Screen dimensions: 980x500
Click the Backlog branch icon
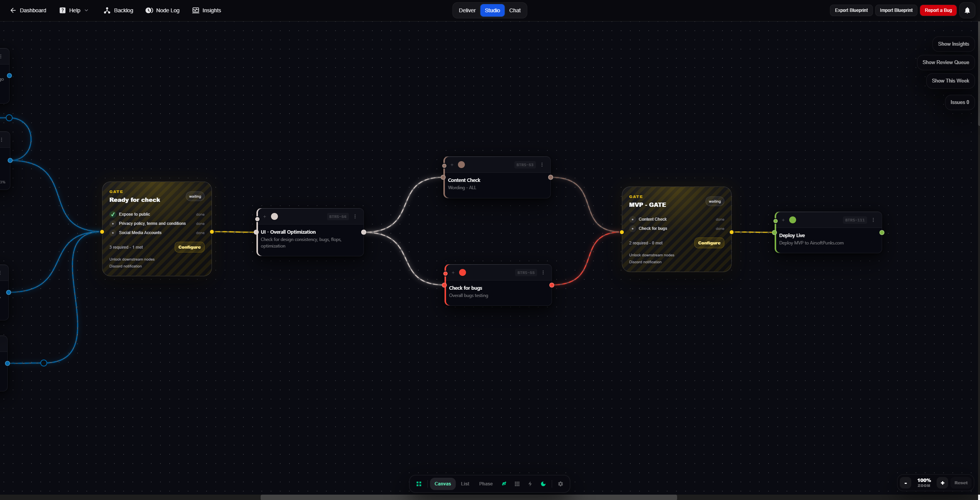click(x=107, y=10)
